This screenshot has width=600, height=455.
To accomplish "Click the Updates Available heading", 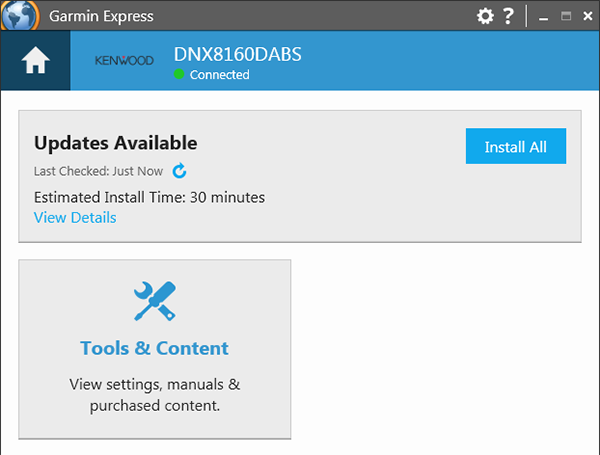I will pos(116,143).
